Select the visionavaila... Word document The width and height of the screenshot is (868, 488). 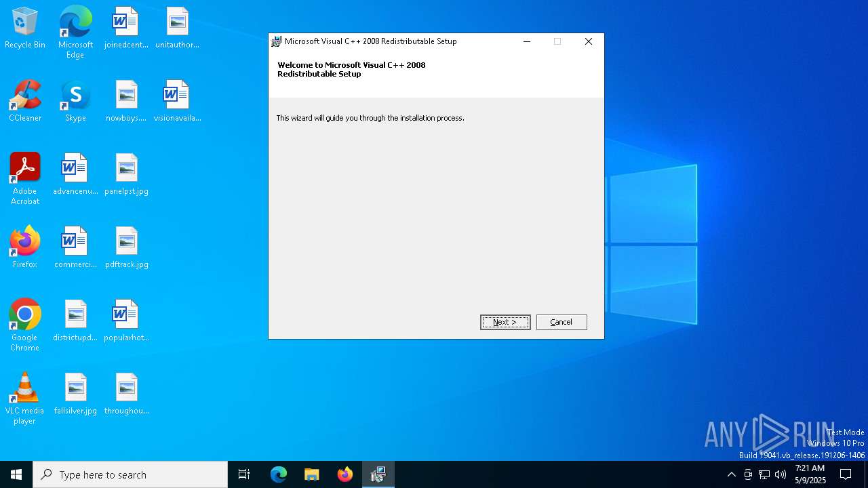point(177,101)
